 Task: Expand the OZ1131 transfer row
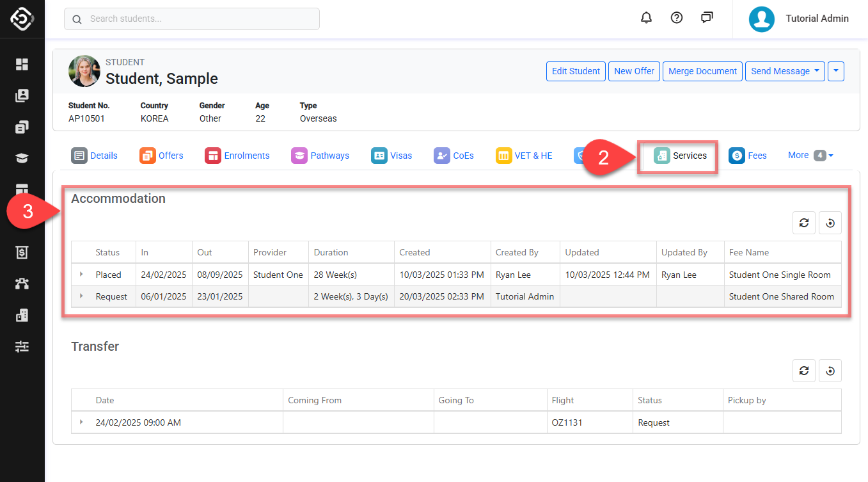click(81, 422)
